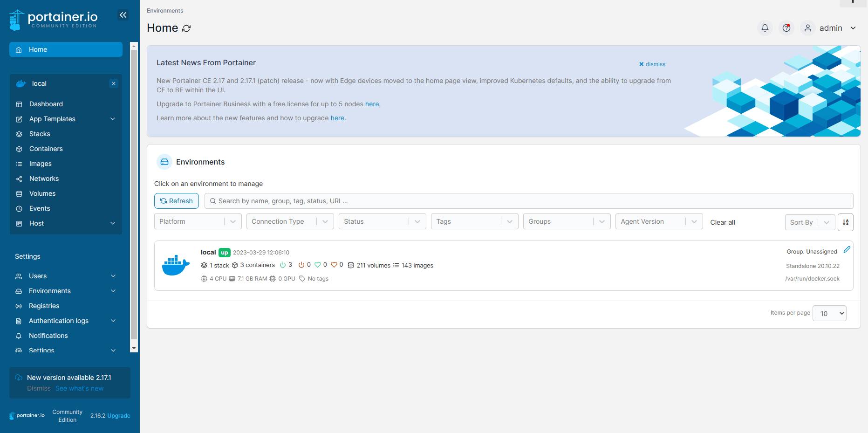Open the Dashboard from the sidebar menu
This screenshot has height=433, width=868.
tap(46, 104)
